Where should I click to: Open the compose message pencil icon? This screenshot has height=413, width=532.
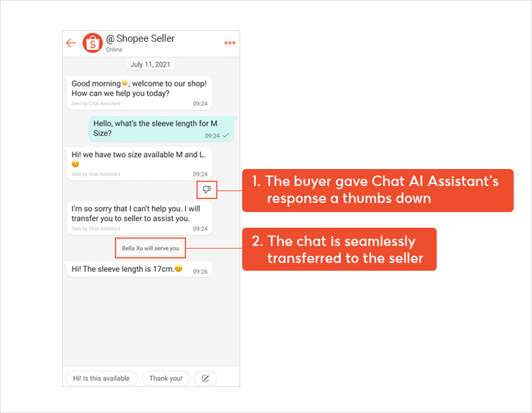(206, 378)
